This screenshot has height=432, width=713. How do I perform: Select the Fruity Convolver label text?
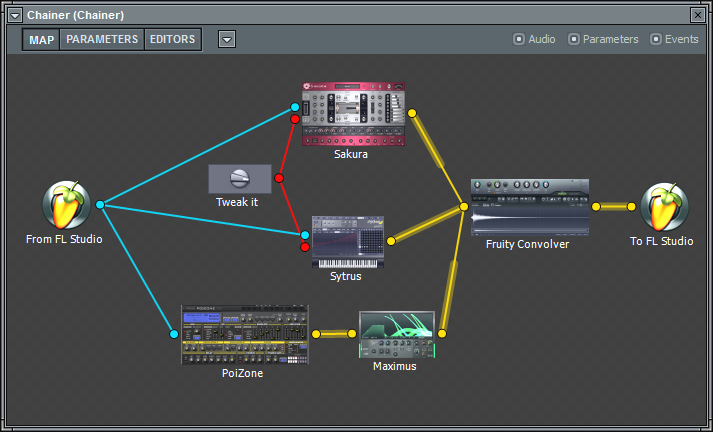click(x=527, y=244)
